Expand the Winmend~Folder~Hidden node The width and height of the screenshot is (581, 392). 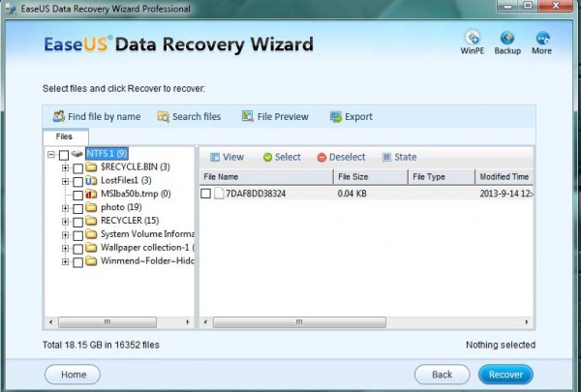[65, 262]
